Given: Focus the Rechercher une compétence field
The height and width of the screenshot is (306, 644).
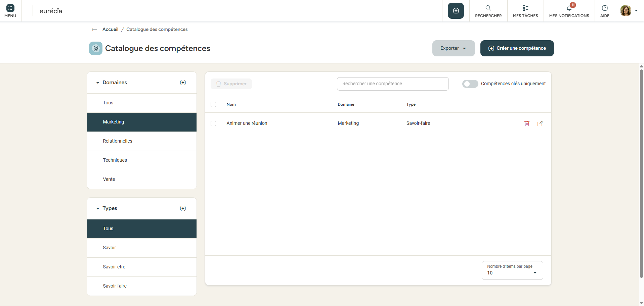Looking at the screenshot, I should point(392,84).
